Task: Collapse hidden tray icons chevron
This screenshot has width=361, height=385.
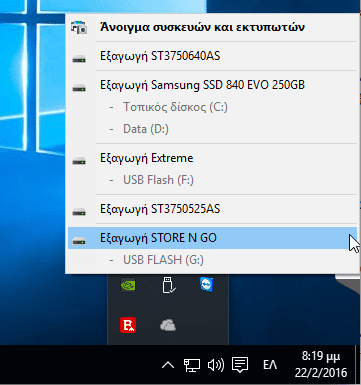Action: [168, 366]
